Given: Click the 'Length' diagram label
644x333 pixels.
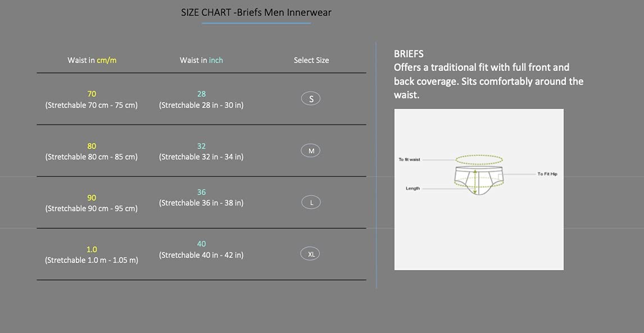Looking at the screenshot, I should (413, 189).
